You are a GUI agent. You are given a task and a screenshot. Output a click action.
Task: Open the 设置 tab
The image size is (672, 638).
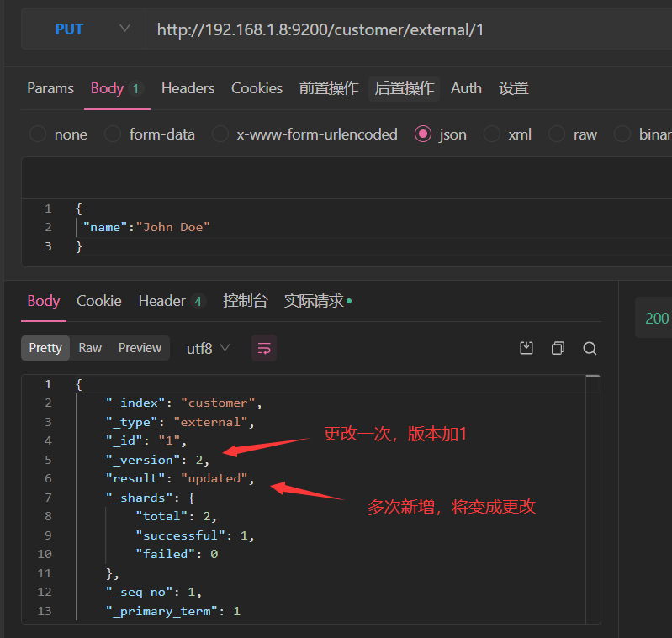(513, 88)
